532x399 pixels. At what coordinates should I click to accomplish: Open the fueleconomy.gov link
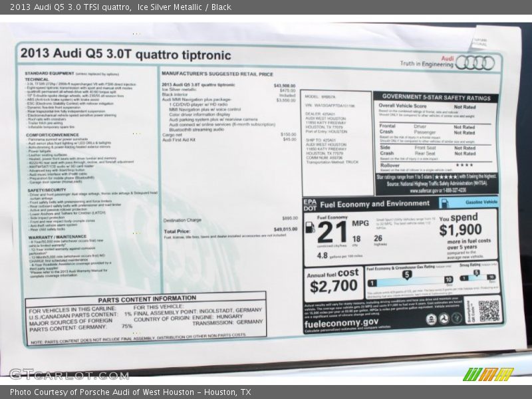341,323
